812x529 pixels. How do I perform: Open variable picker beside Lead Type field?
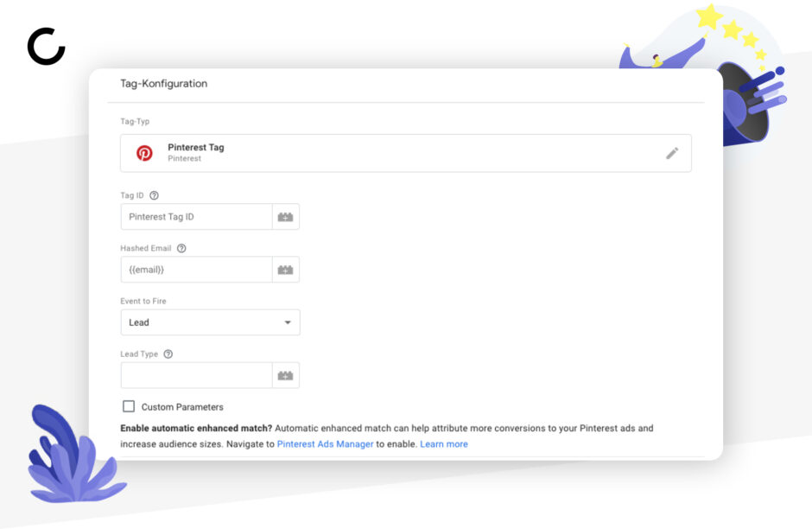click(285, 375)
